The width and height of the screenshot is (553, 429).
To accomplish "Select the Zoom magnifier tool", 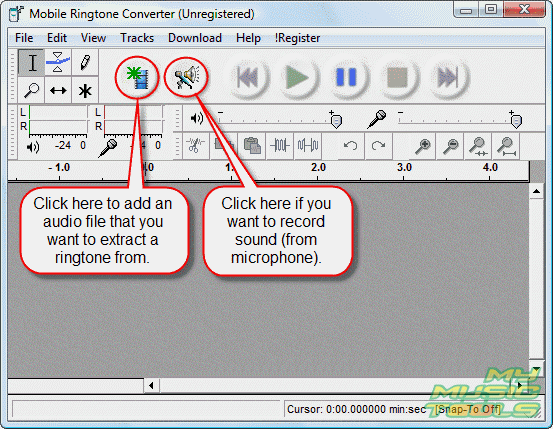I will (31, 90).
